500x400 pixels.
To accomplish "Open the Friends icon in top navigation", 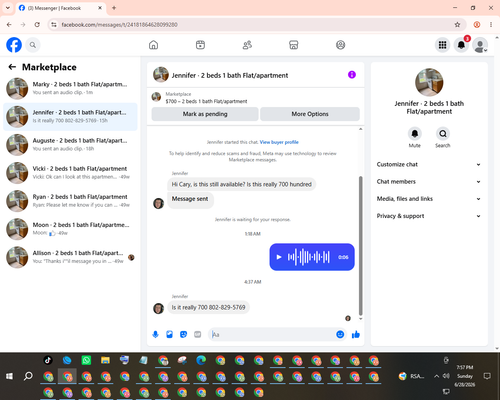I will click(247, 45).
